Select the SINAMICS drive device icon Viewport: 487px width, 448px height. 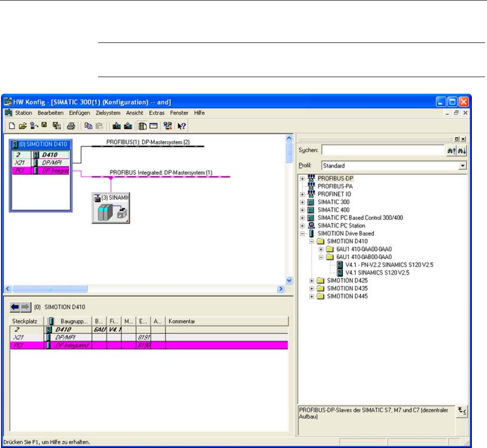[x=111, y=208]
